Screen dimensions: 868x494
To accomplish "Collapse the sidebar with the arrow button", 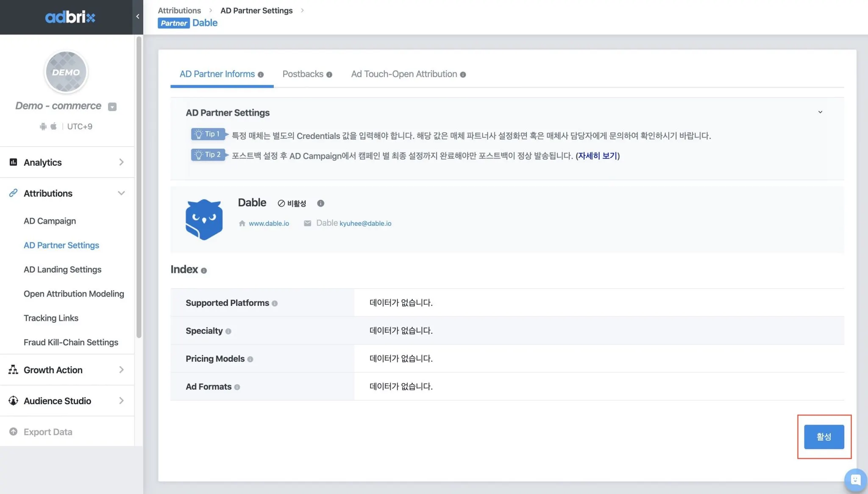I will (138, 17).
